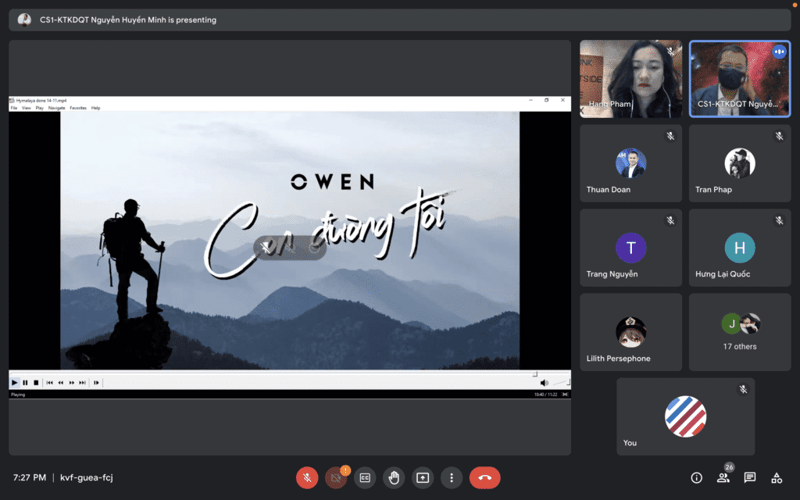The image size is (800, 500).
Task: Raise your hand
Action: (394, 478)
